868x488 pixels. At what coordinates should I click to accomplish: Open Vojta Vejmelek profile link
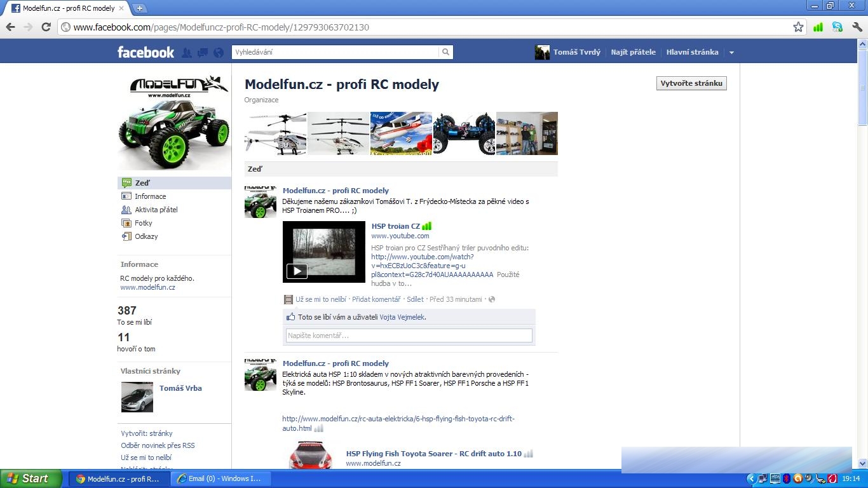[x=402, y=317]
